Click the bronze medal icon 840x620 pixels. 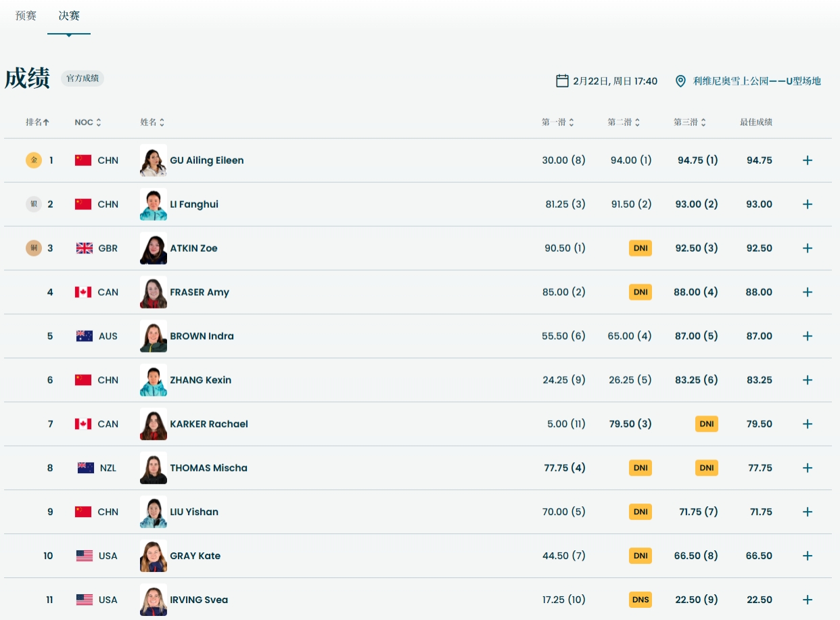[x=33, y=248]
